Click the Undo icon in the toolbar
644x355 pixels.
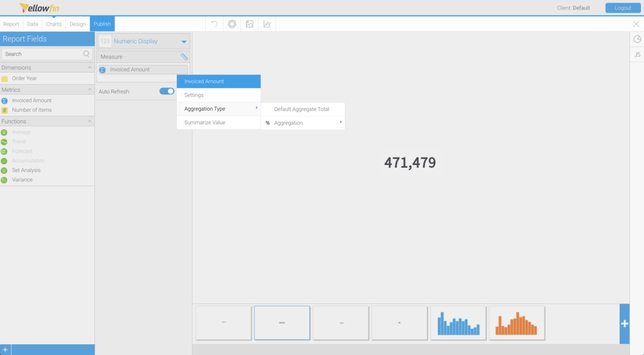(214, 24)
